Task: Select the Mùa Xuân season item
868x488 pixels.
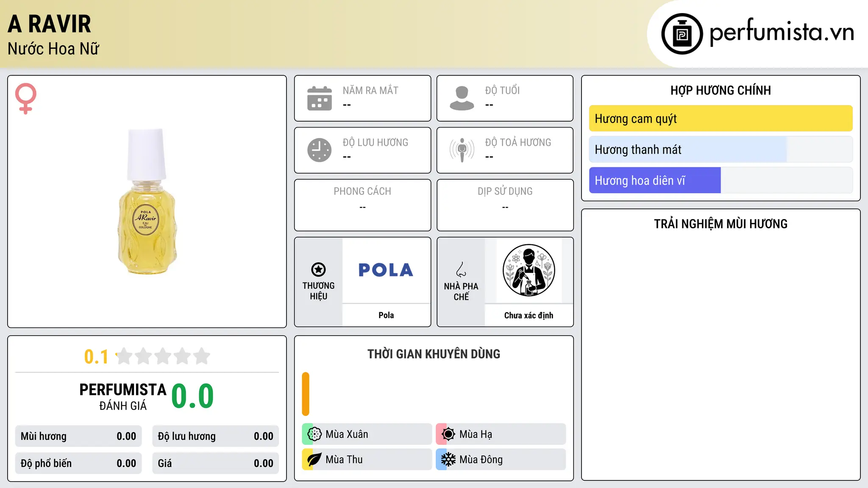Action: [367, 434]
